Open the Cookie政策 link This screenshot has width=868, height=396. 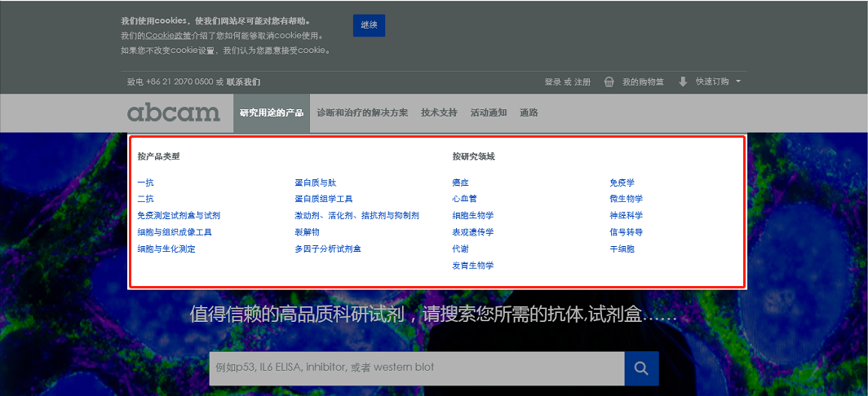coord(168,36)
